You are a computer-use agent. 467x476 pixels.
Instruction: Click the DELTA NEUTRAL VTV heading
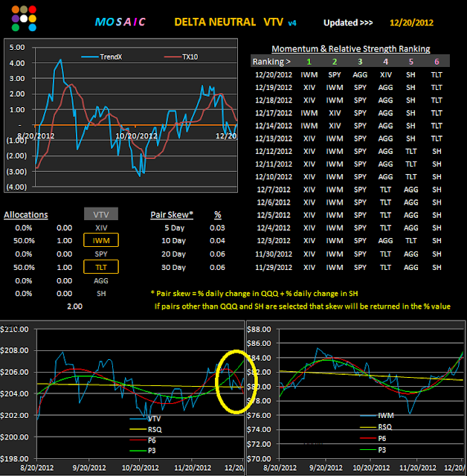click(229, 22)
